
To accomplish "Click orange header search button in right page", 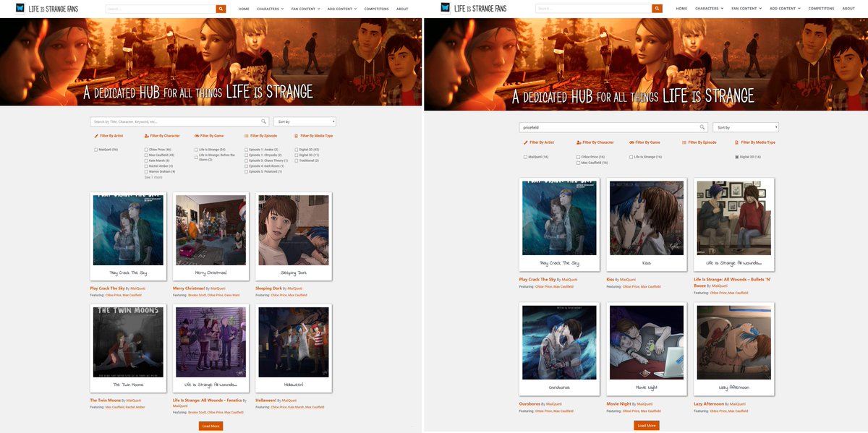I will (658, 9).
